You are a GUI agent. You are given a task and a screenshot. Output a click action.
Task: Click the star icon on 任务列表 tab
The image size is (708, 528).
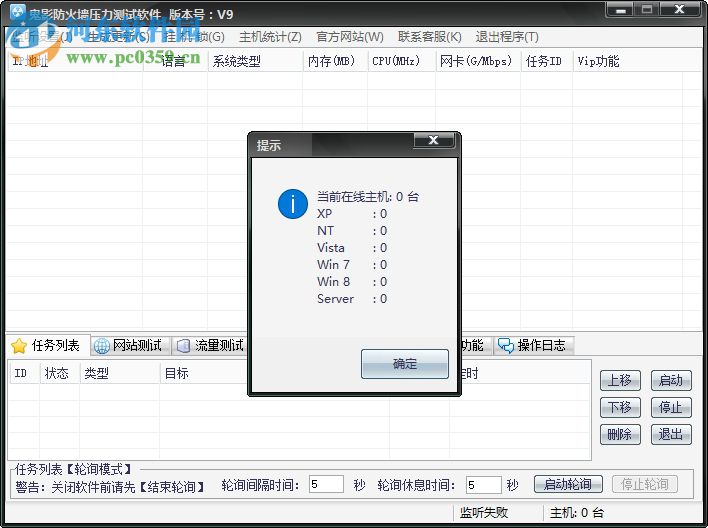point(19,346)
